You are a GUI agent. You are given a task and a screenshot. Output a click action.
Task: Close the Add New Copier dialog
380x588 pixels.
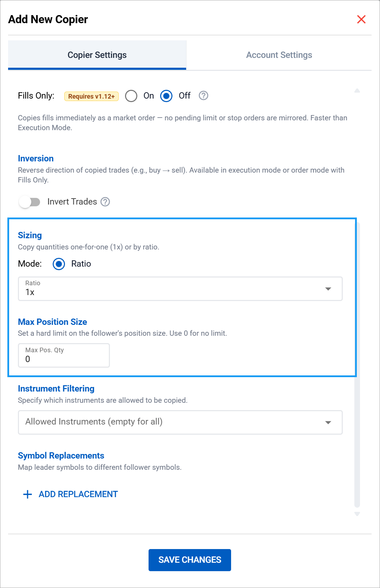(361, 19)
